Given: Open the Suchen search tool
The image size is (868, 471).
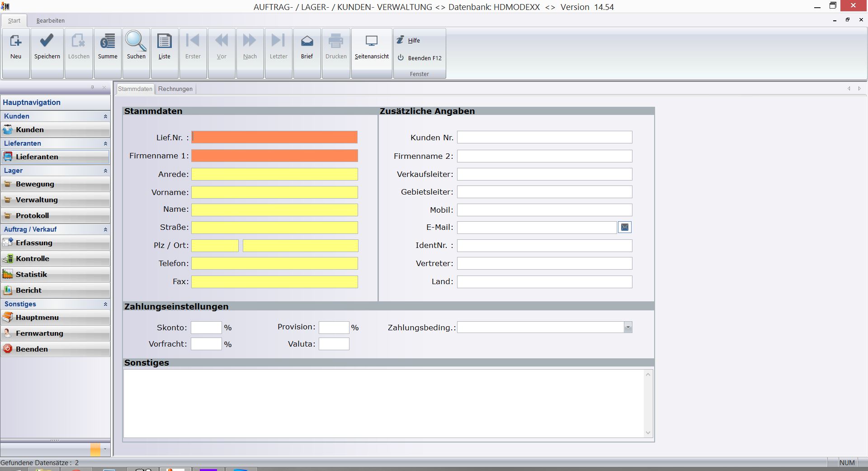Looking at the screenshot, I should pos(136,47).
